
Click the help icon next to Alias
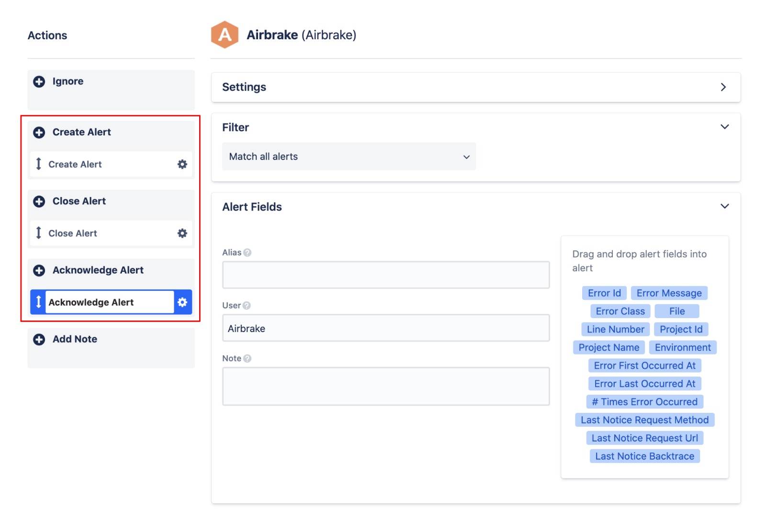tap(247, 253)
